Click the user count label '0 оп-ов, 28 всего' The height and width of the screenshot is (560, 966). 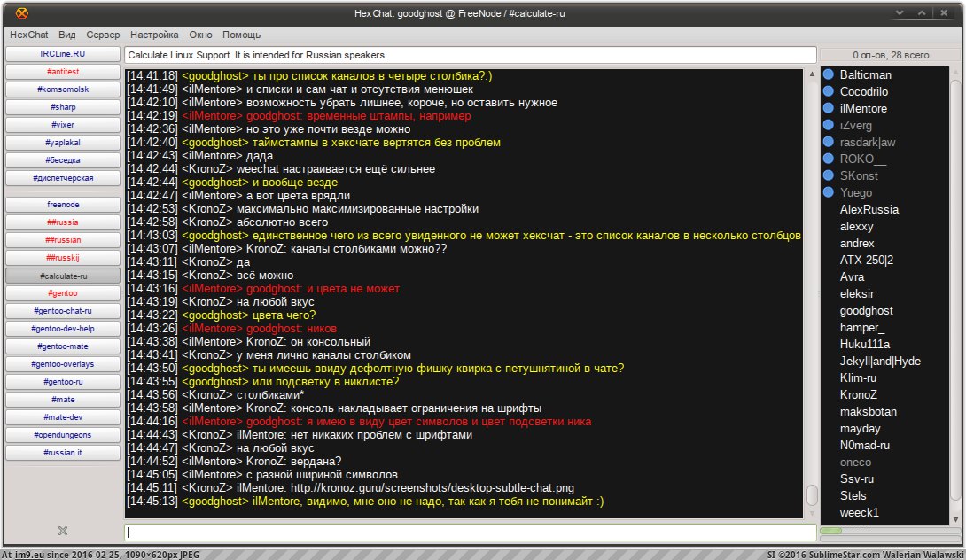891,55
